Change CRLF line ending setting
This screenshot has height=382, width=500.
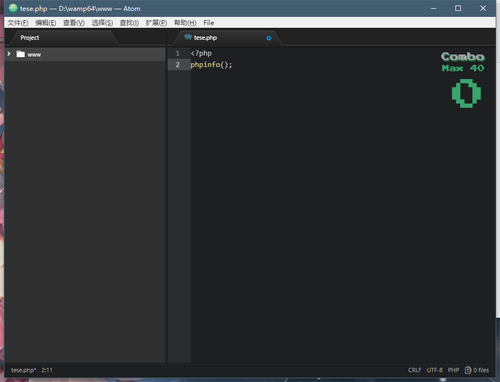tap(414, 370)
